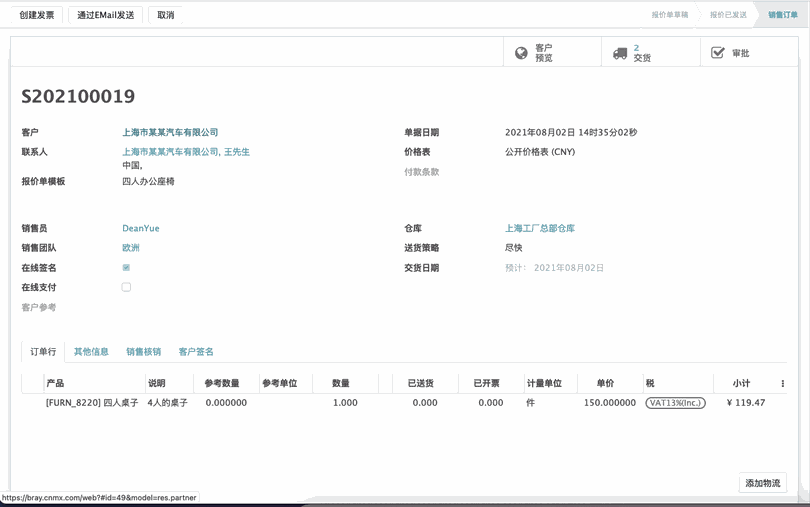Viewport: 810px width, 507px height.
Task: Click the 添加物流 button
Action: 762,483
